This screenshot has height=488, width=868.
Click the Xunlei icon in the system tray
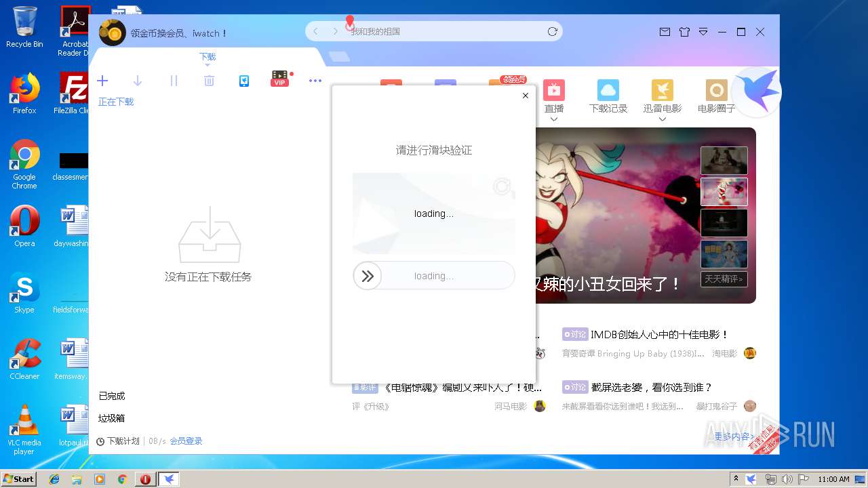(751, 479)
